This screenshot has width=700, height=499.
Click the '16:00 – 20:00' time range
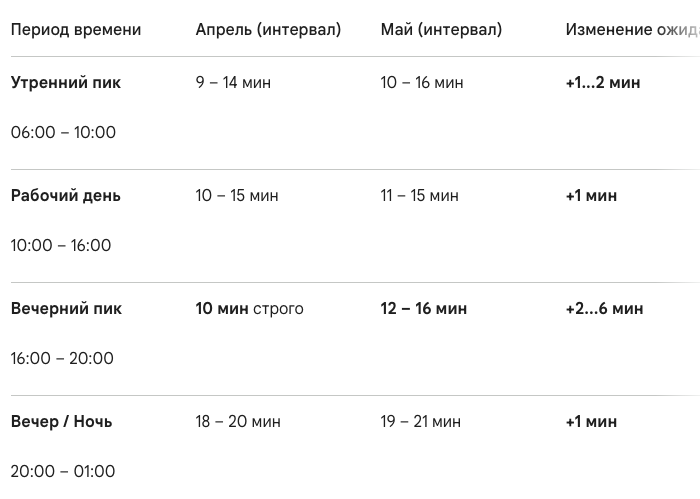[x=62, y=359]
